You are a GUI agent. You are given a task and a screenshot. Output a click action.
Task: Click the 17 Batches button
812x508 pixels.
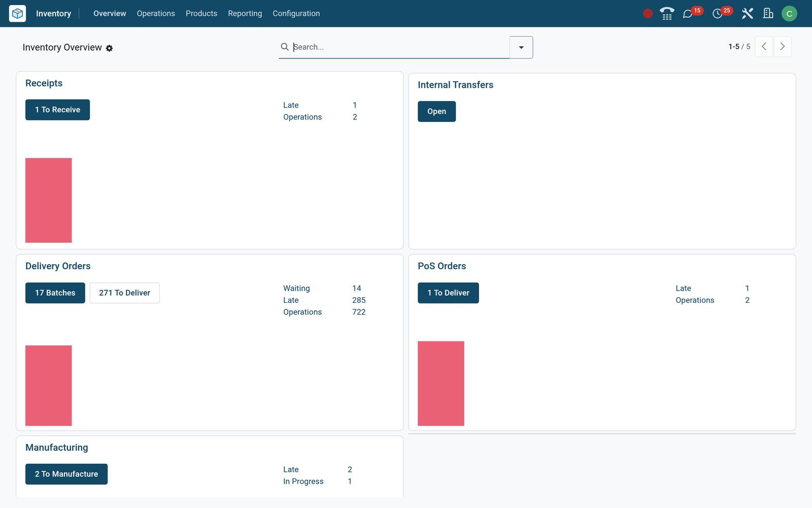pos(55,293)
